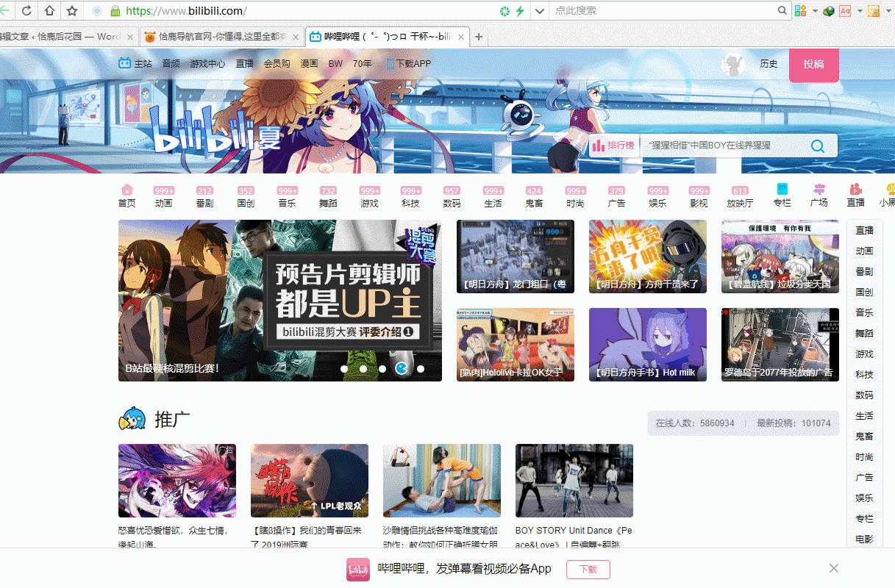Open the 动画 category

click(x=164, y=196)
